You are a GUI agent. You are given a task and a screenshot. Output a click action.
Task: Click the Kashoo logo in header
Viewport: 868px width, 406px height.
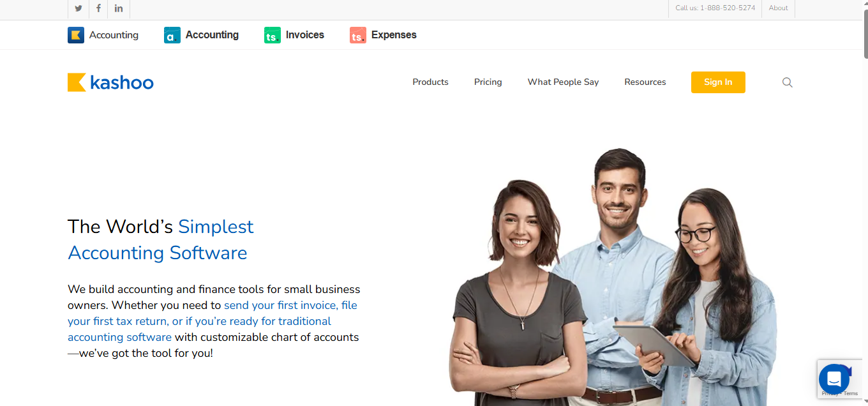coord(110,82)
